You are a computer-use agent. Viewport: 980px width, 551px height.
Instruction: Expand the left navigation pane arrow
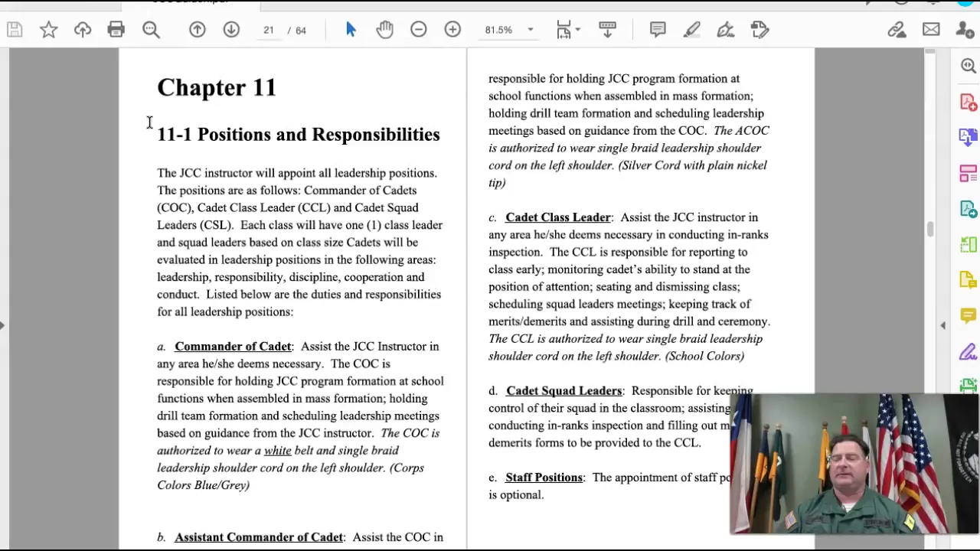tap(2, 325)
